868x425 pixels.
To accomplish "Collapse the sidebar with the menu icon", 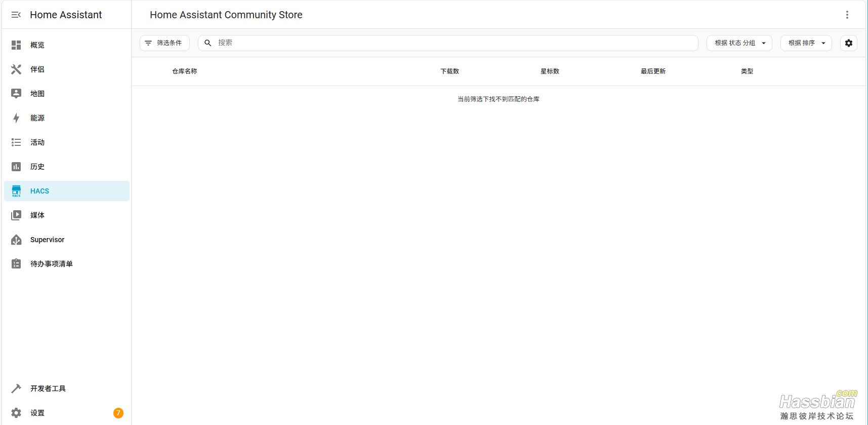I will [16, 15].
